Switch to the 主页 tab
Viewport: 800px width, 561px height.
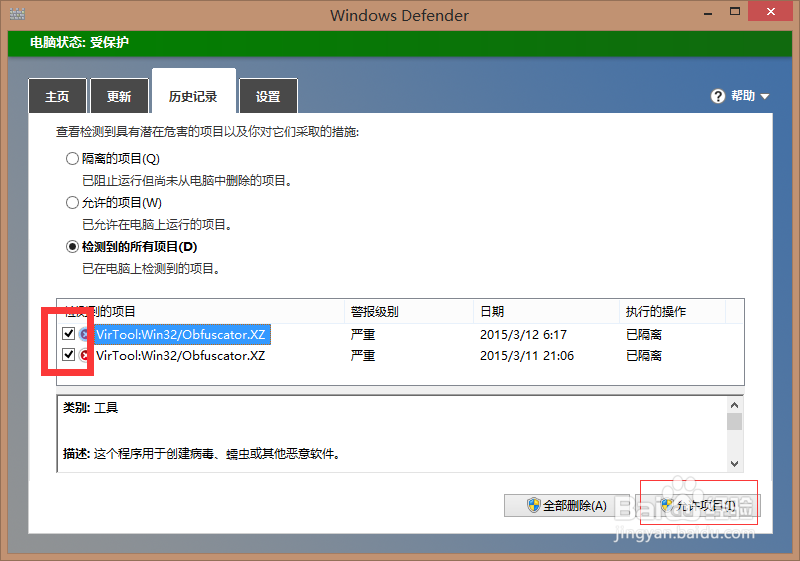(57, 96)
